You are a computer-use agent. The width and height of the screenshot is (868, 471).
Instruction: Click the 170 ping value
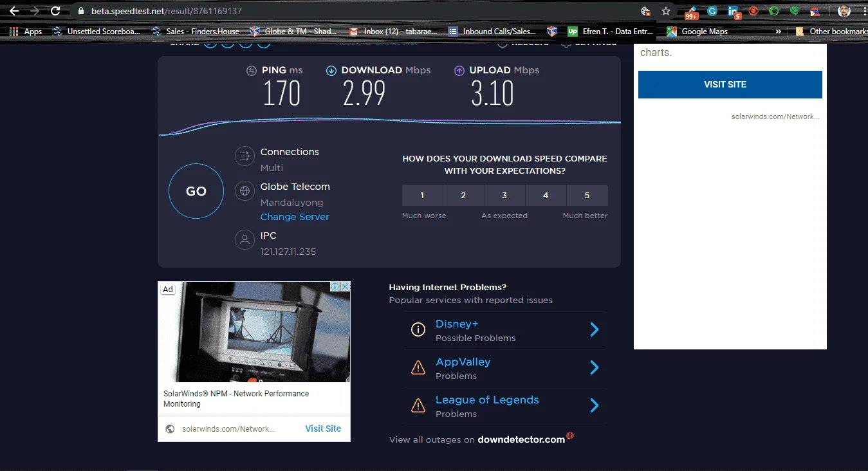pyautogui.click(x=282, y=93)
